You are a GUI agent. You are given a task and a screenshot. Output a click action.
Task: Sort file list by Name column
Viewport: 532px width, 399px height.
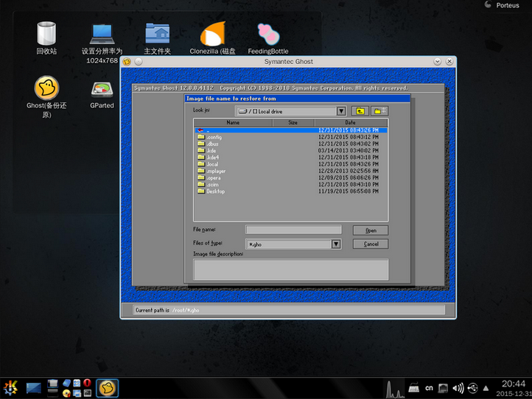tap(233, 123)
